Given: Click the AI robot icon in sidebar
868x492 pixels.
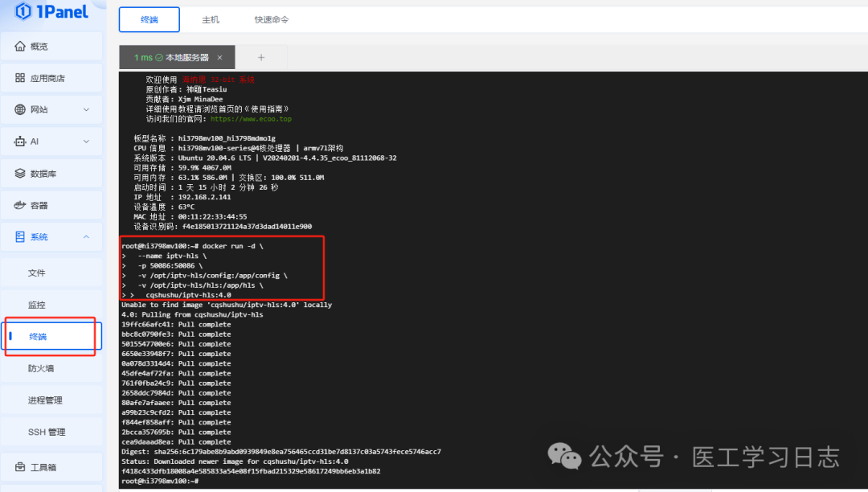Looking at the screenshot, I should tap(20, 141).
